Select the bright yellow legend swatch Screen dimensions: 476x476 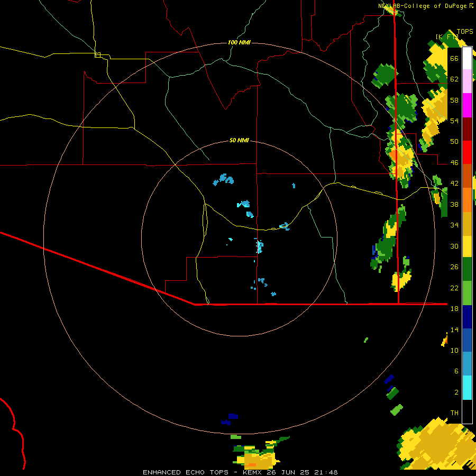point(467,246)
